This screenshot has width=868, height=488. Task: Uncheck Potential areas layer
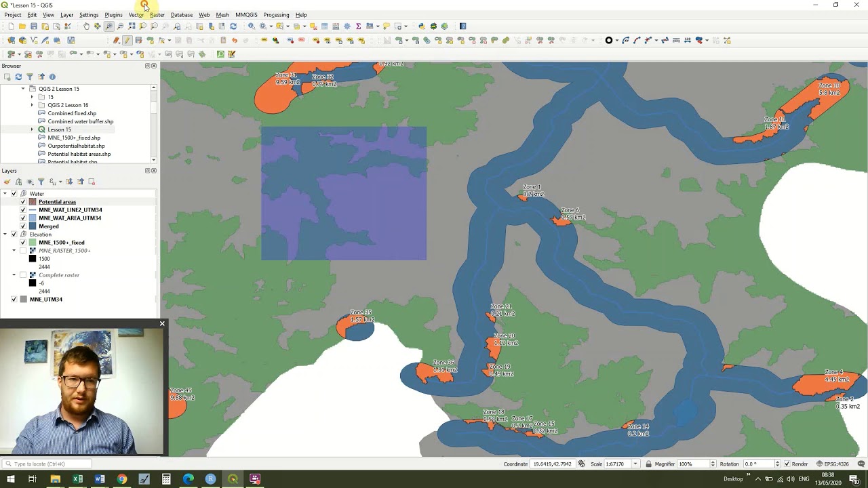(23, 202)
